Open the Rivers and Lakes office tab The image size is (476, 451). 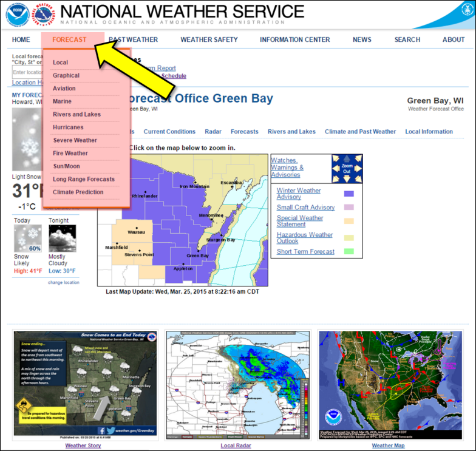(291, 131)
